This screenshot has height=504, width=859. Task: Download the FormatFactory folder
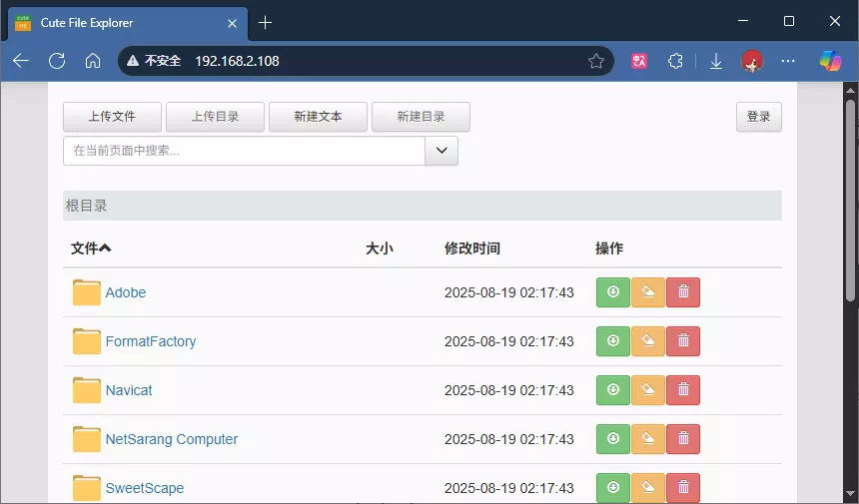point(613,341)
